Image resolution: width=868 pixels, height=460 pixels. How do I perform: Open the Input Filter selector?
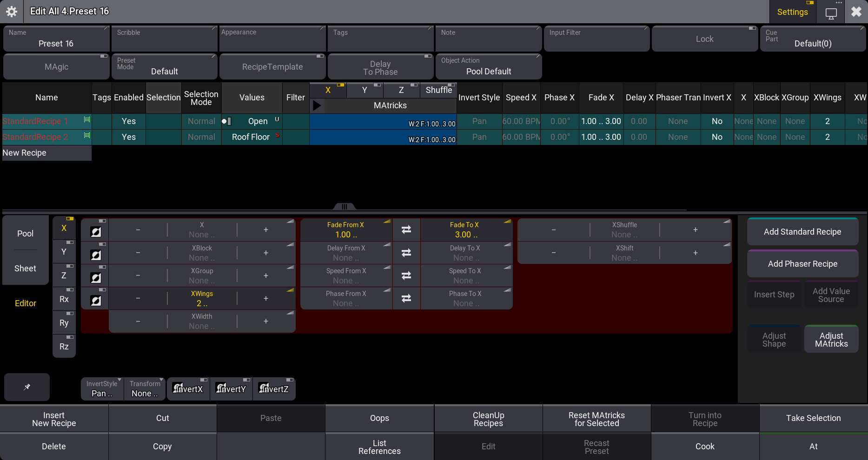point(596,39)
